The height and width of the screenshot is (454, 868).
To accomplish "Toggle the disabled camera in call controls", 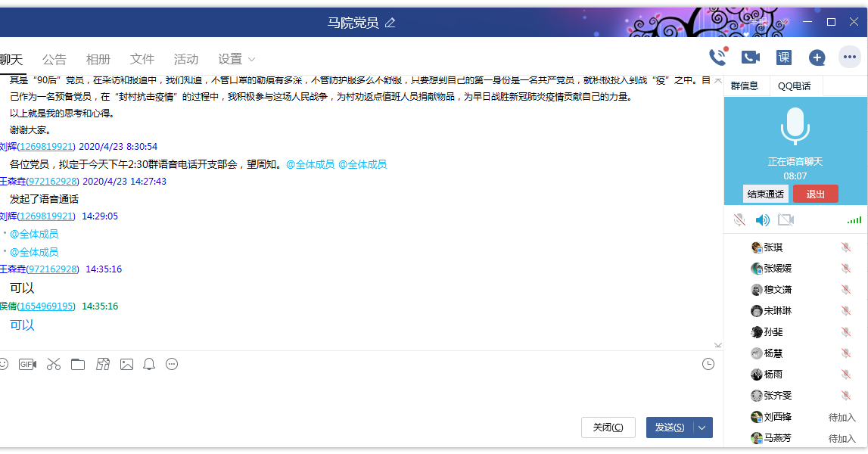I will click(x=786, y=220).
